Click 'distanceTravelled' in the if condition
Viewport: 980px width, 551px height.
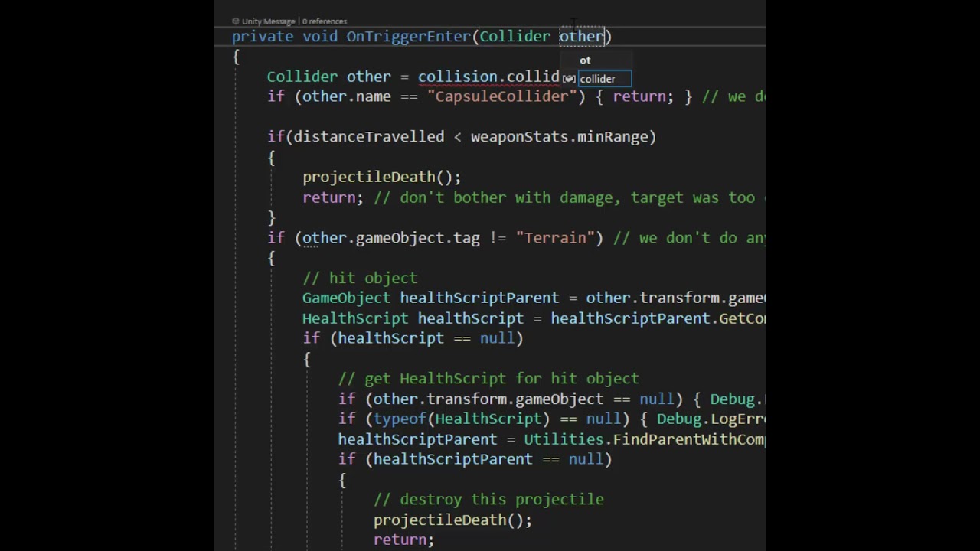(368, 137)
